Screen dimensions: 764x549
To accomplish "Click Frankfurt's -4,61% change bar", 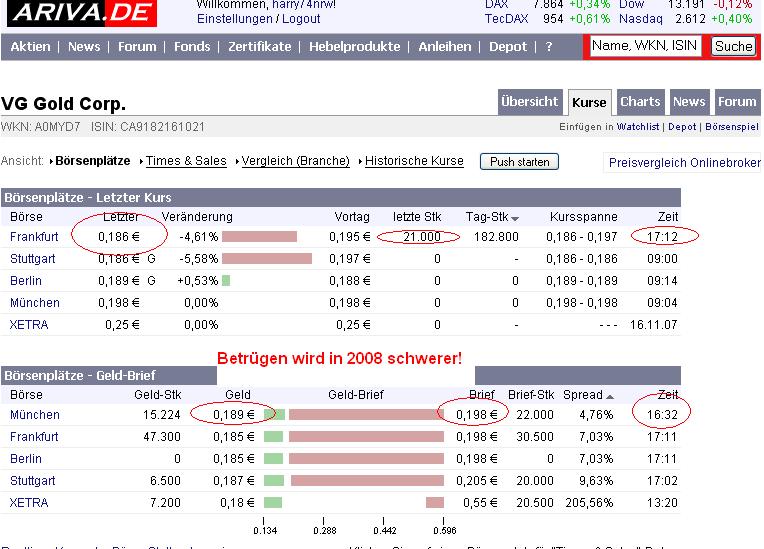I will (x=259, y=237).
